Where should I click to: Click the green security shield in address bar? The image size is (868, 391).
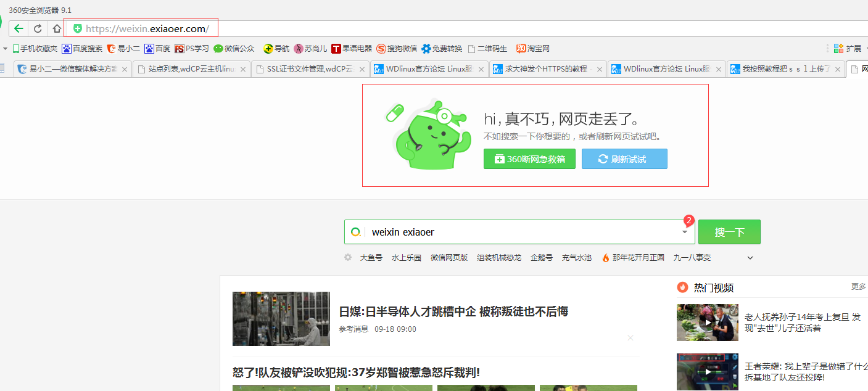click(78, 28)
